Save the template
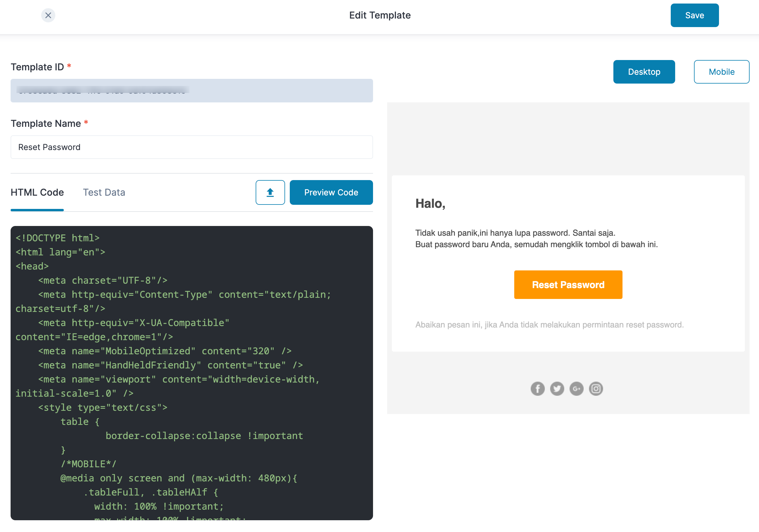Screen dimensions: 759x532 click(694, 15)
